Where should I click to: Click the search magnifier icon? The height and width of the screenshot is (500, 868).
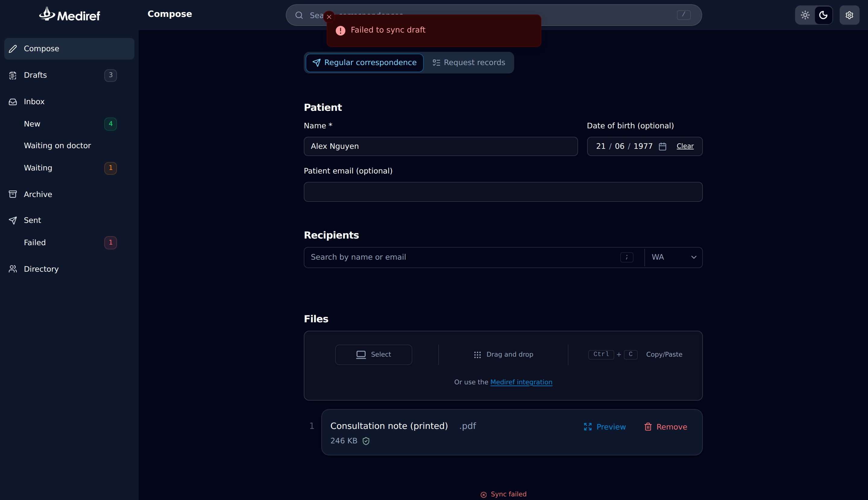pyautogui.click(x=299, y=15)
